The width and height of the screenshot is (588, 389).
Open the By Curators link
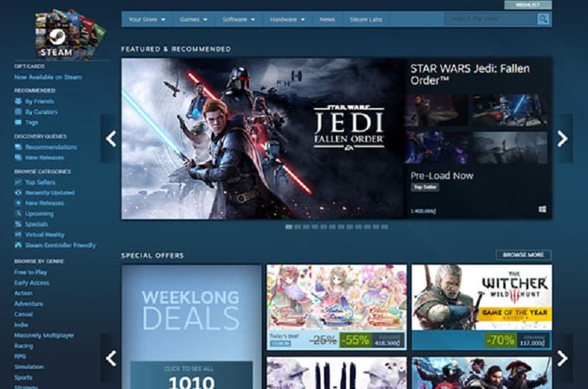41,112
